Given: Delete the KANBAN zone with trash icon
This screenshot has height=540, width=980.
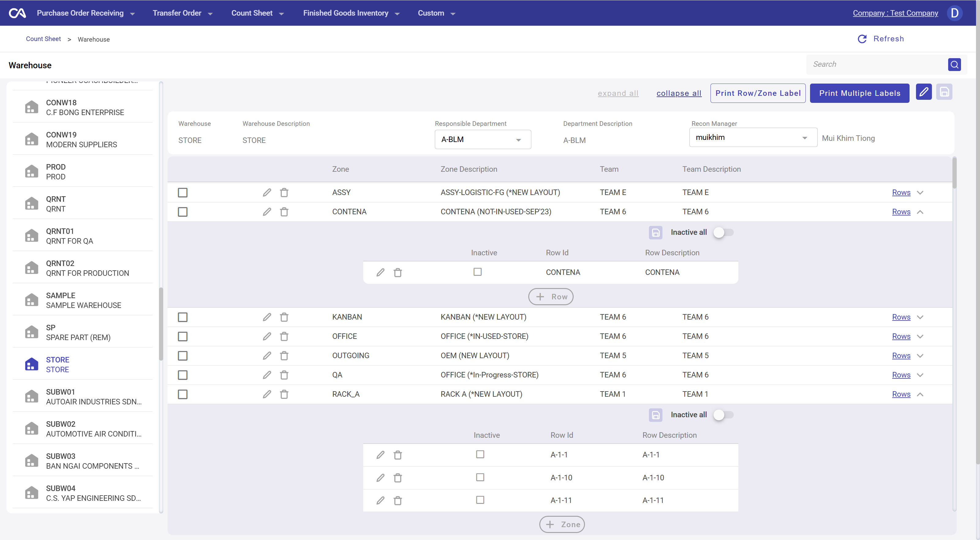Looking at the screenshot, I should coord(284,317).
